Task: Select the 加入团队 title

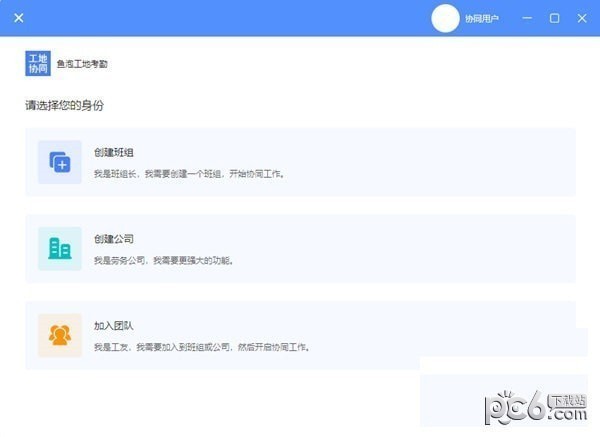Action: click(114, 325)
